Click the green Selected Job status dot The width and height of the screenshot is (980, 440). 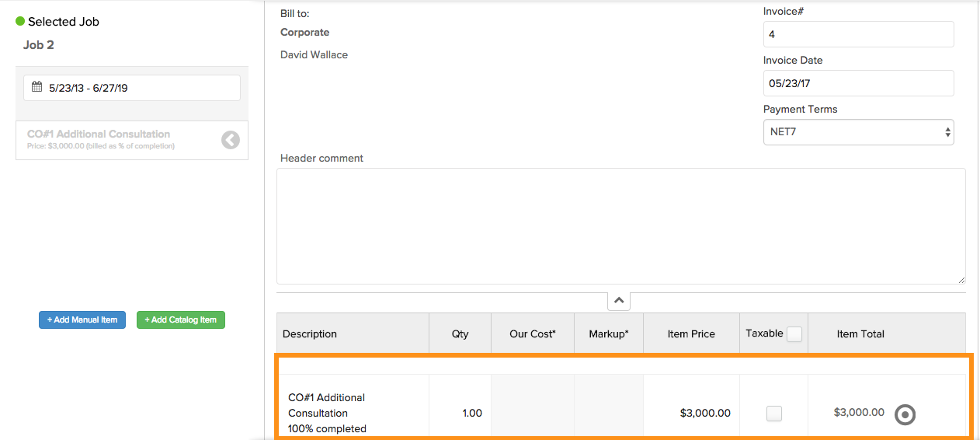point(20,21)
